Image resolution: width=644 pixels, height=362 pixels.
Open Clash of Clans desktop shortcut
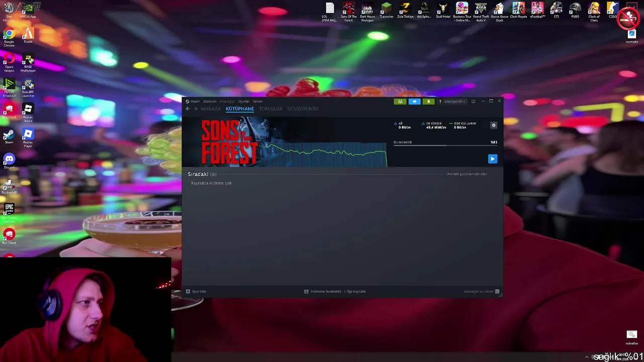pyautogui.click(x=594, y=12)
